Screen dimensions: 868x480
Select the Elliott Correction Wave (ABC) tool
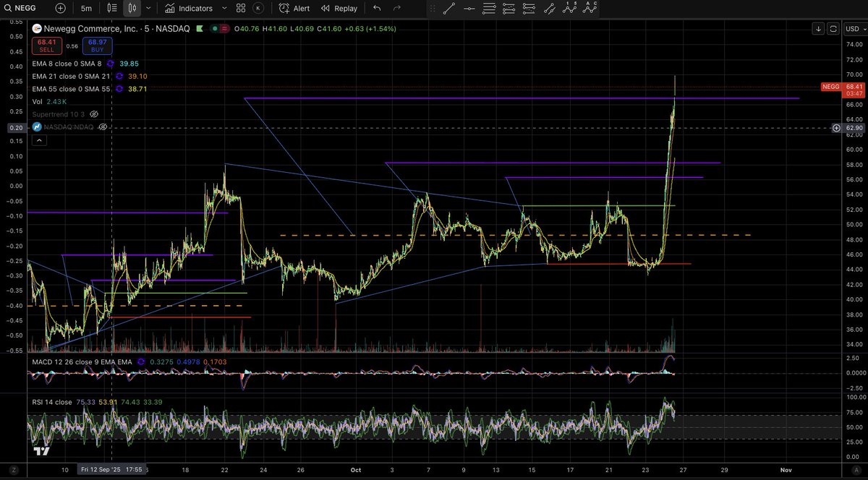[591, 9]
